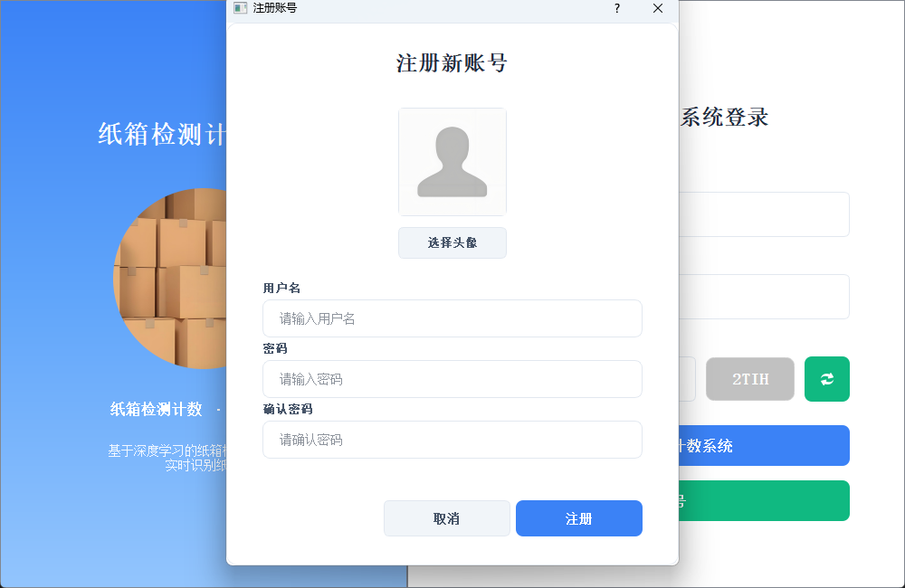Close the 注册账号 dialog
The width and height of the screenshot is (905, 588).
(657, 8)
